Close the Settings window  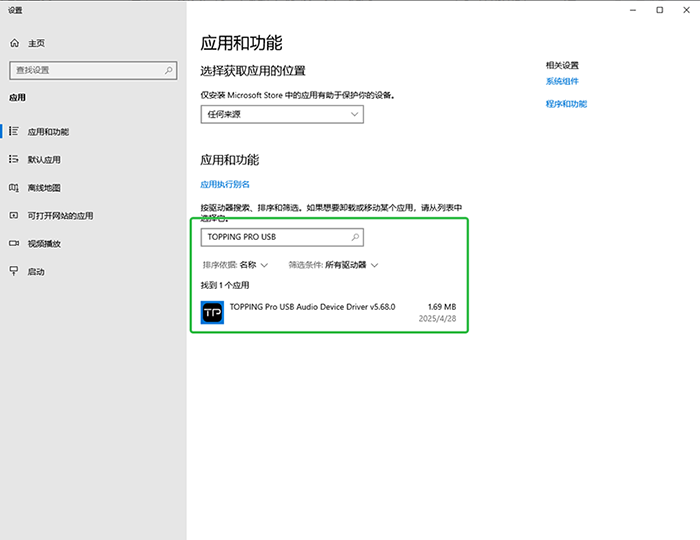[x=686, y=10]
